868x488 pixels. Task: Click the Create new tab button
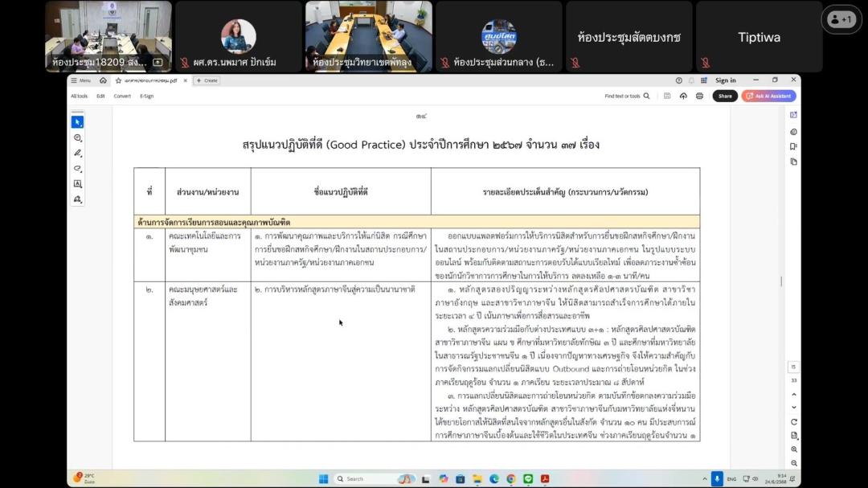click(207, 80)
